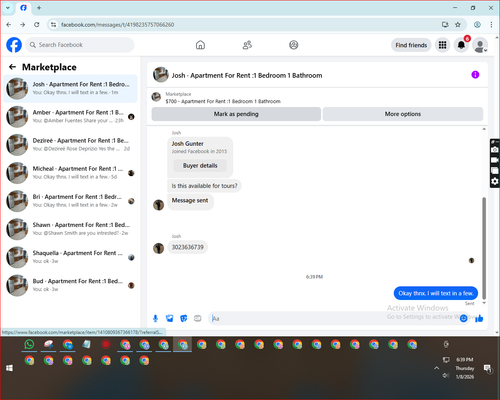Click the camera screenshot tool icon

coord(495,149)
